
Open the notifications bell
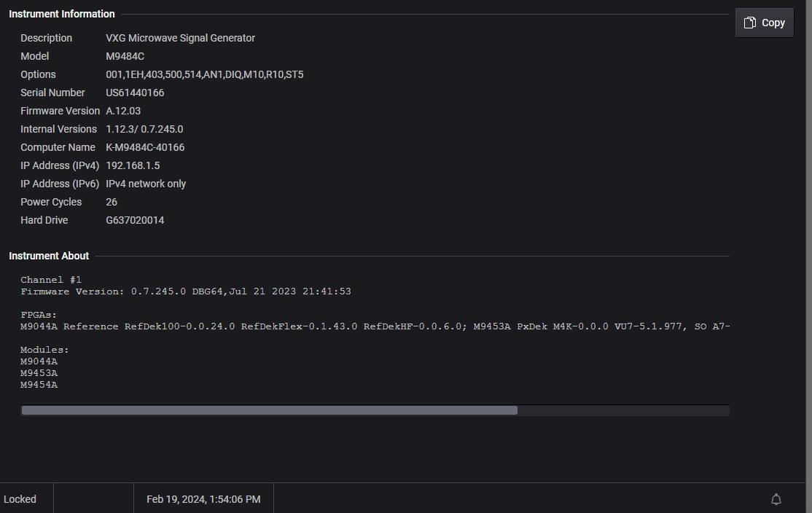(x=776, y=499)
